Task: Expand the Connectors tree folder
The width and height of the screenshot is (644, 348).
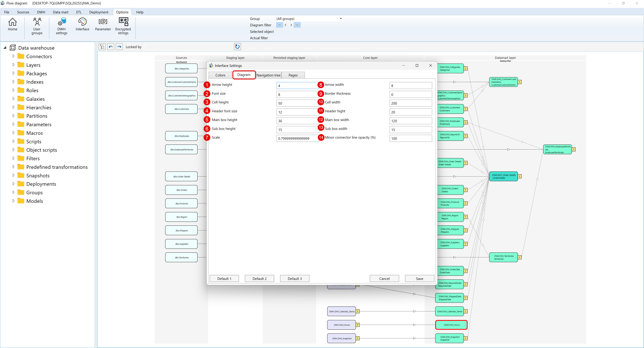Action: (13, 56)
